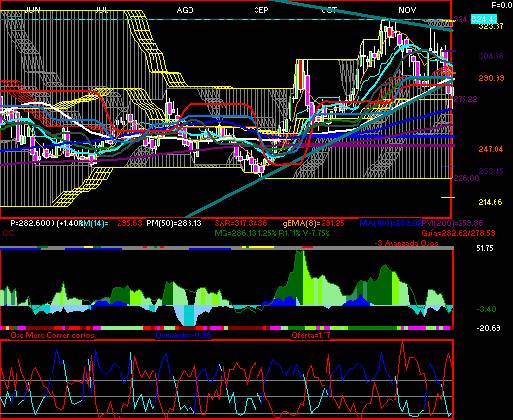The width and height of the screenshot is (513, 420).
Task: Select the JUN month marker at top
Action: [x=33, y=10]
